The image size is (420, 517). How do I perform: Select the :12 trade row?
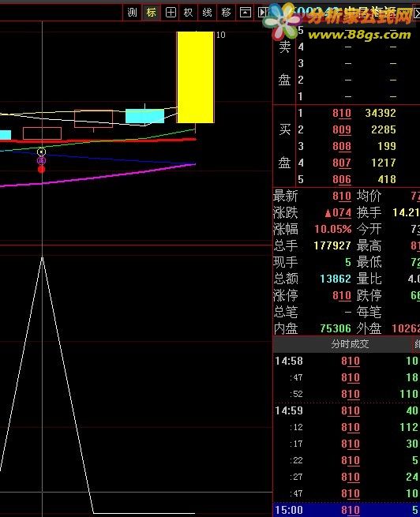pos(347,427)
